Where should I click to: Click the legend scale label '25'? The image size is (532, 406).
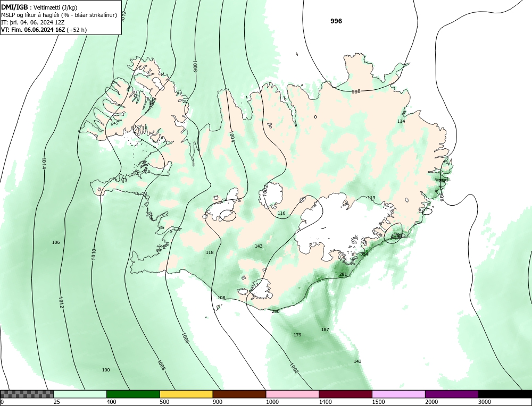click(x=57, y=402)
